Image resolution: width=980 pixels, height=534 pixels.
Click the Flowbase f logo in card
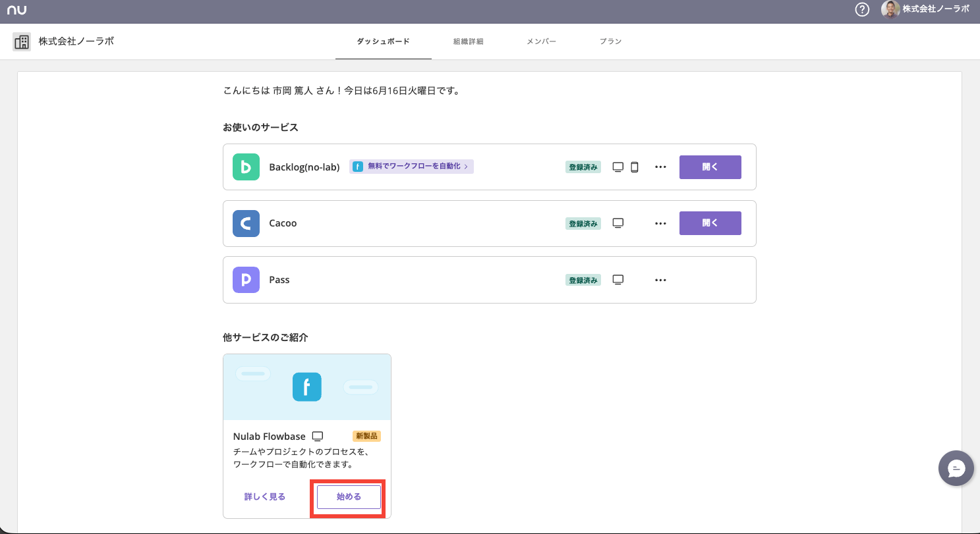307,387
